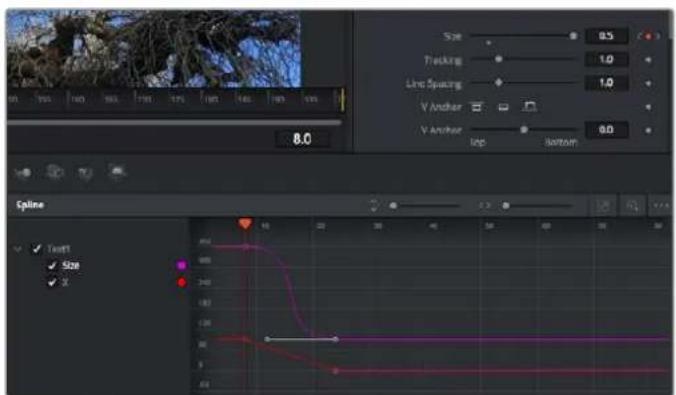Click the V Anchor value field showing 0.0
The image size is (676, 395).
point(606,129)
